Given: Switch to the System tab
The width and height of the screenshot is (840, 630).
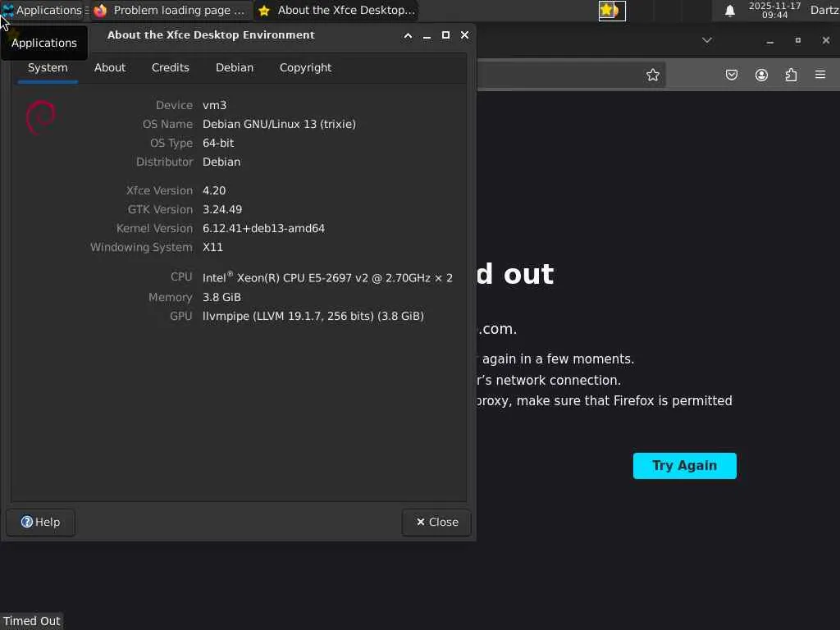Looking at the screenshot, I should coord(48,68).
